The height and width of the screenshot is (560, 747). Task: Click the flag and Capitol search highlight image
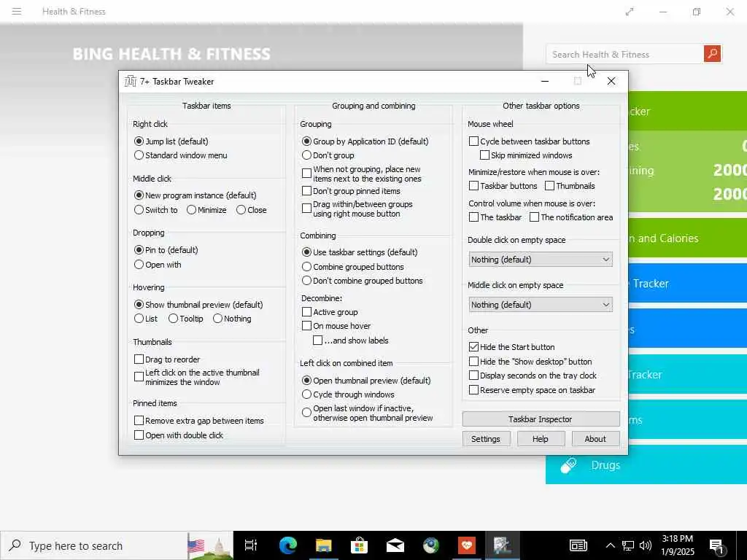[x=209, y=545]
